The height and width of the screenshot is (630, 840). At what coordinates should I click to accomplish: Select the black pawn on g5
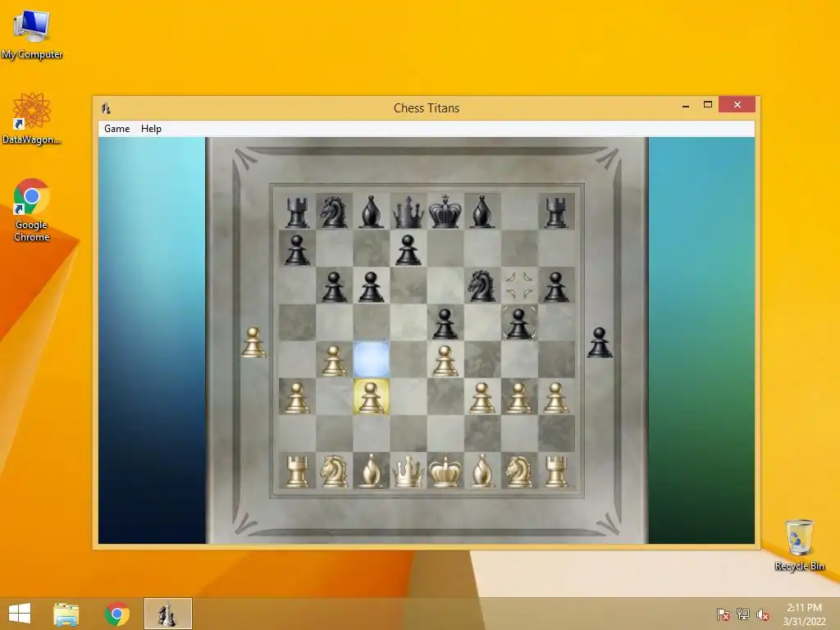tap(518, 323)
